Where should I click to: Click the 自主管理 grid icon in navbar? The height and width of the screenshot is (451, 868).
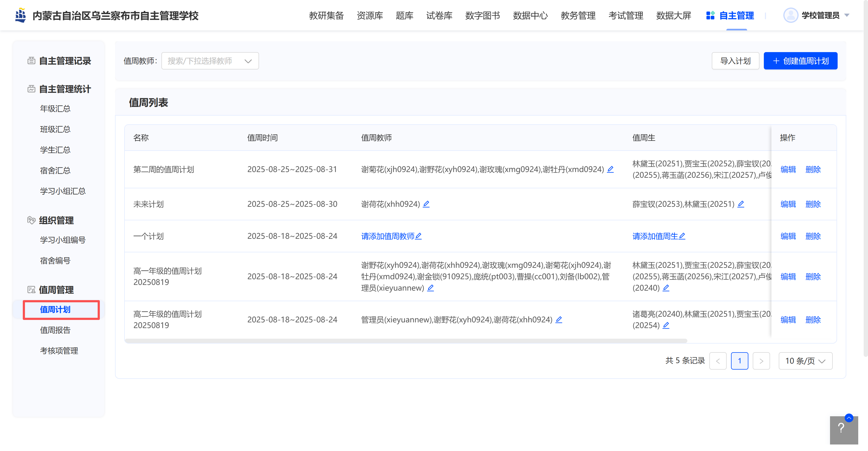[x=710, y=15]
